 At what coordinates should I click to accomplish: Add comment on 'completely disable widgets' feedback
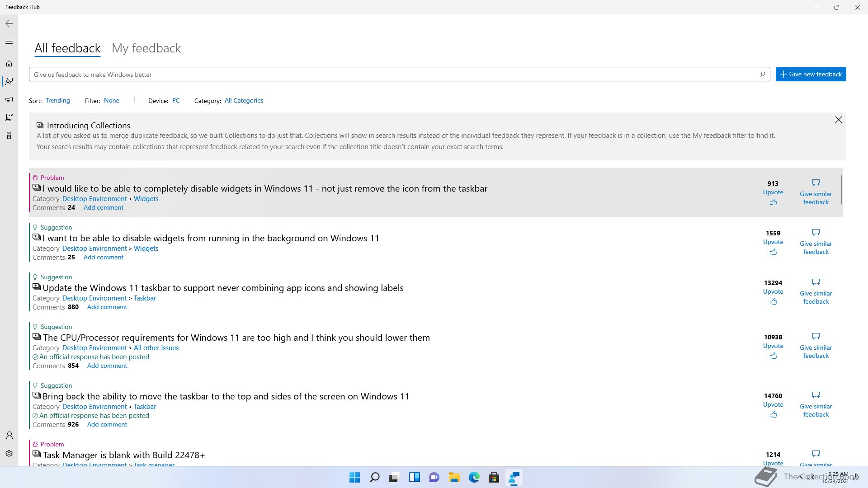tap(103, 207)
